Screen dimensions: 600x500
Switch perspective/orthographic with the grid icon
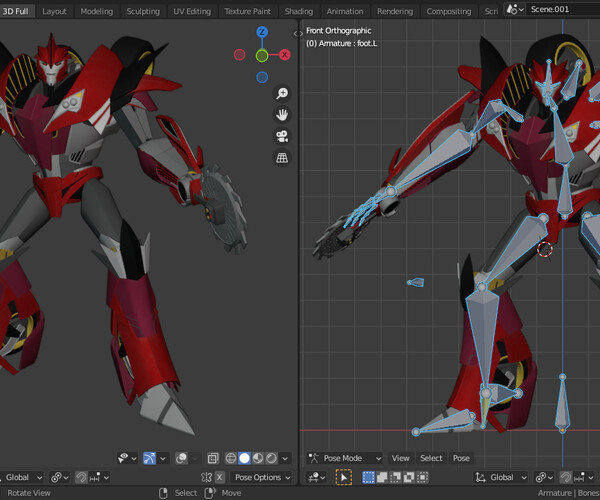tap(282, 158)
